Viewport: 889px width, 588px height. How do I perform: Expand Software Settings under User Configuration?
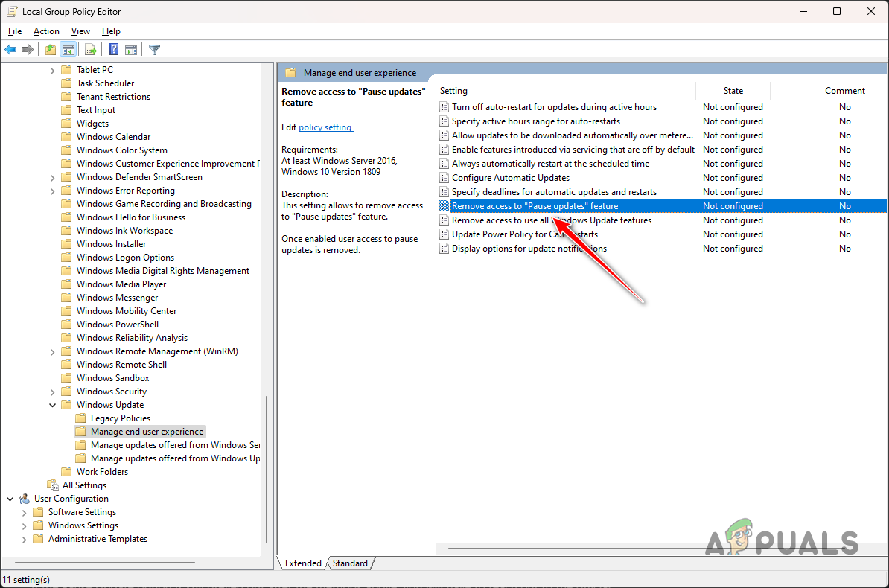pos(24,513)
